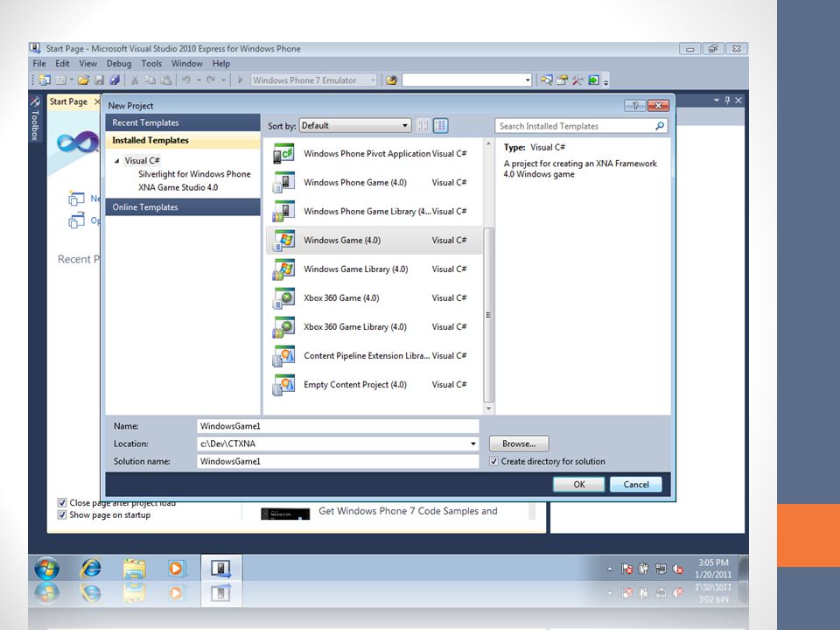Select the Windows Phone Game (4.0) template
Image resolution: width=840 pixels, height=630 pixels.
[x=374, y=183]
